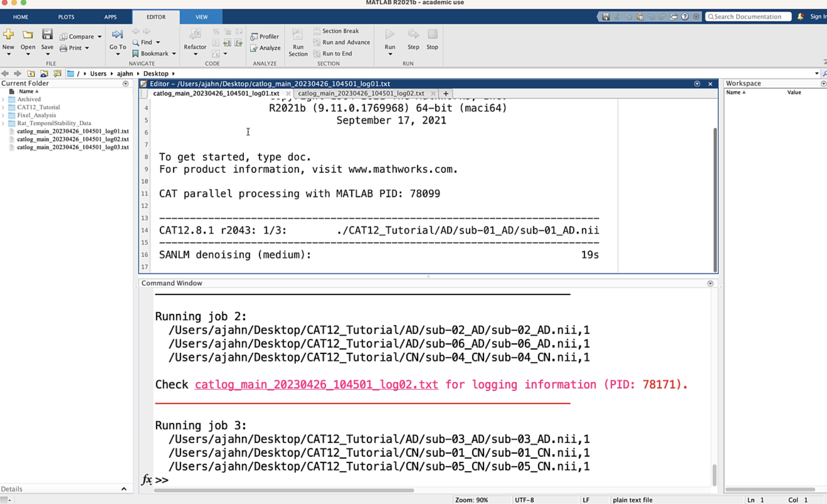Switch to the HOME ribbon tab

[x=21, y=17]
